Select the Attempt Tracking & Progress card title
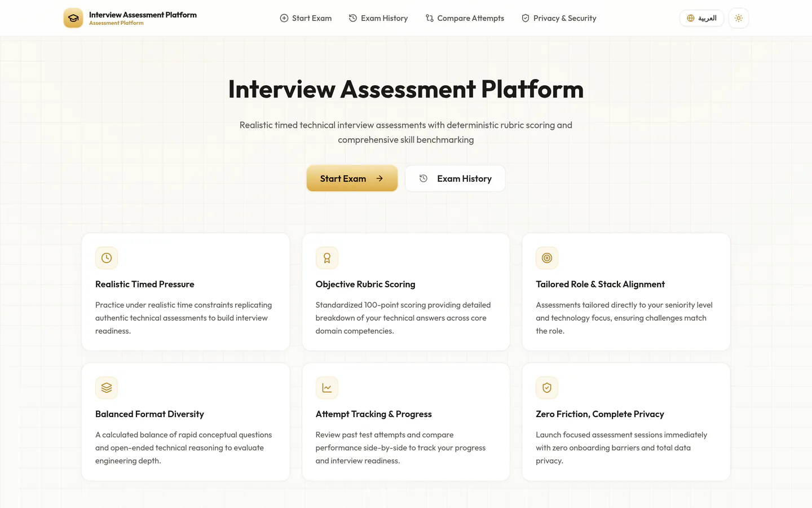 pos(374,414)
